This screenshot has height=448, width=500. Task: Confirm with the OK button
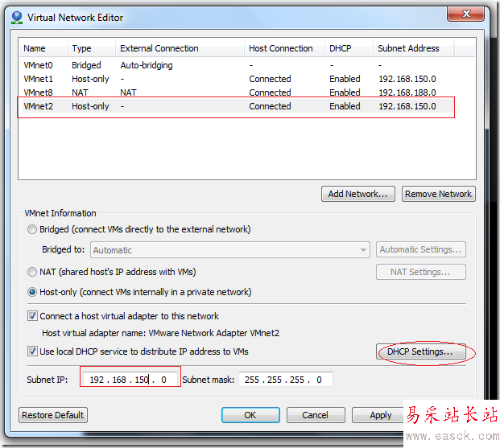pos(250,415)
